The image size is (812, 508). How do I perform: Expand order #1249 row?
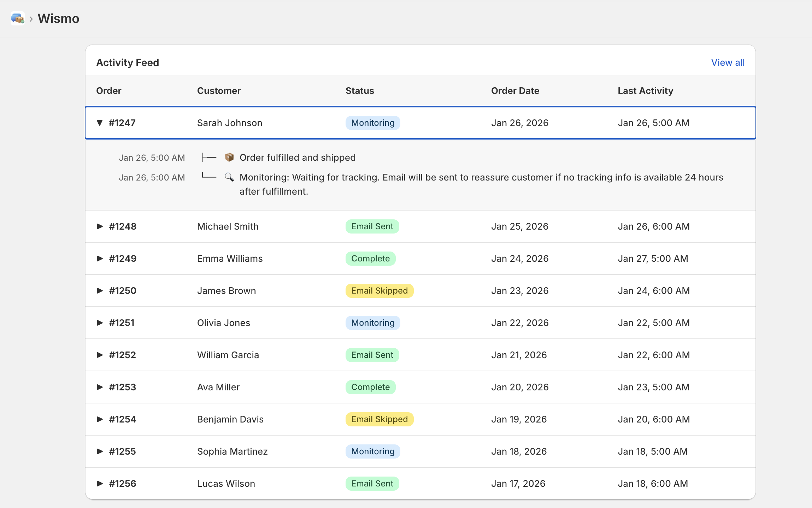[x=100, y=259]
